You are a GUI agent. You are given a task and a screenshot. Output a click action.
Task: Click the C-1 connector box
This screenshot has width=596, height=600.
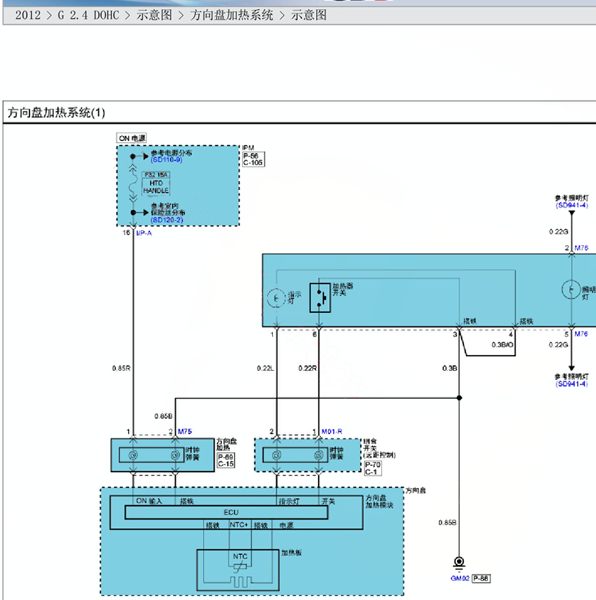(x=371, y=472)
